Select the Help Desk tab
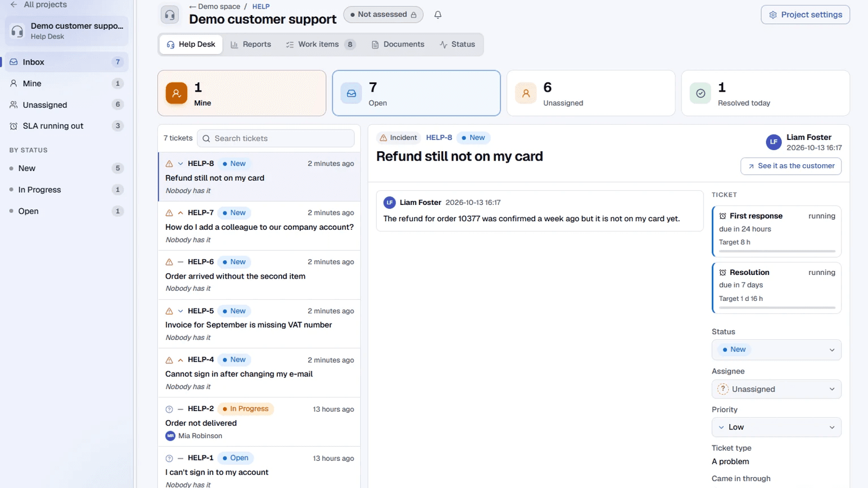Viewport: 868px width, 488px height. (x=191, y=44)
